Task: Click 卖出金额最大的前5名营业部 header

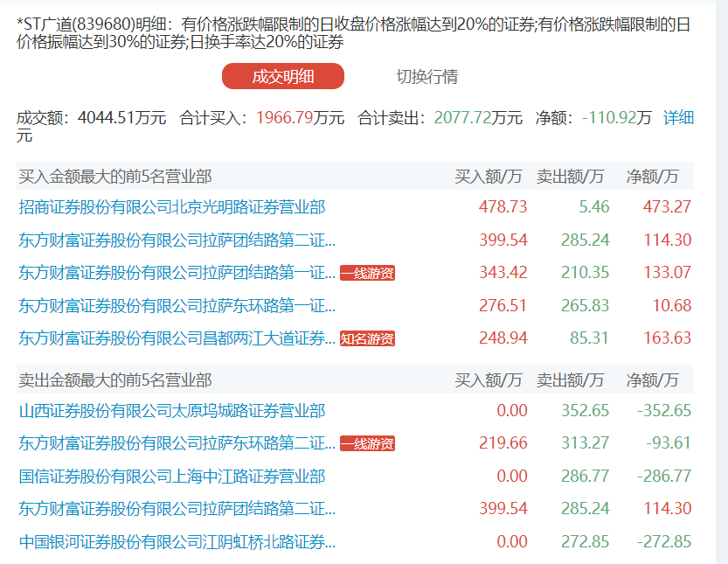Action: click(x=115, y=380)
